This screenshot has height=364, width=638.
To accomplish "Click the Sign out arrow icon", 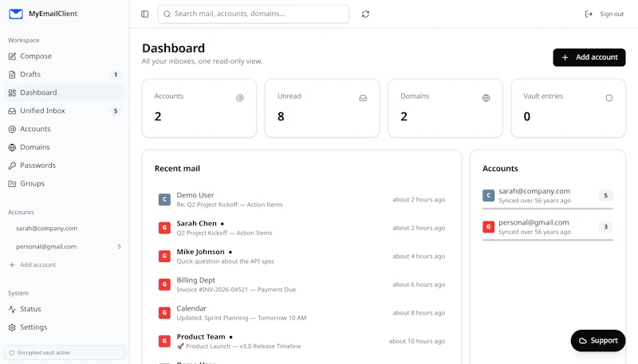I will pos(589,14).
